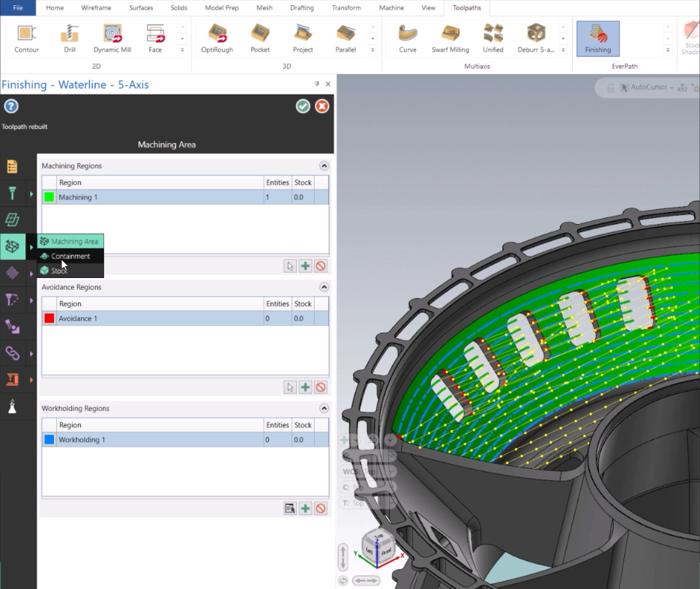The image size is (700, 589).
Task: Select the OptiRough 3D toolpath icon
Action: (x=217, y=38)
